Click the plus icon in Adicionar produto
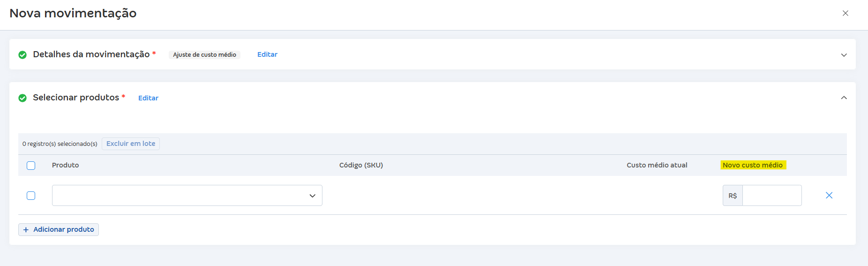The image size is (868, 266). point(26,230)
